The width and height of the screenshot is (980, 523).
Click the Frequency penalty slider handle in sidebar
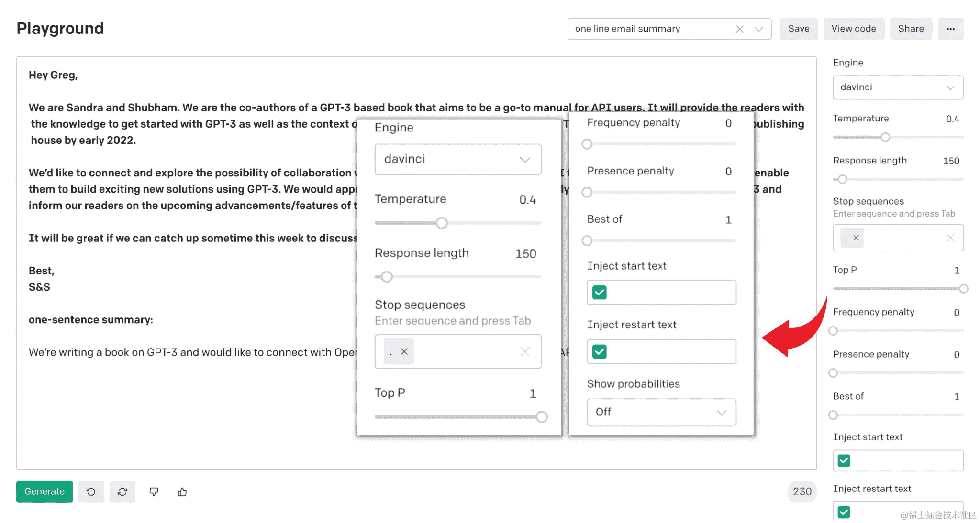point(833,331)
